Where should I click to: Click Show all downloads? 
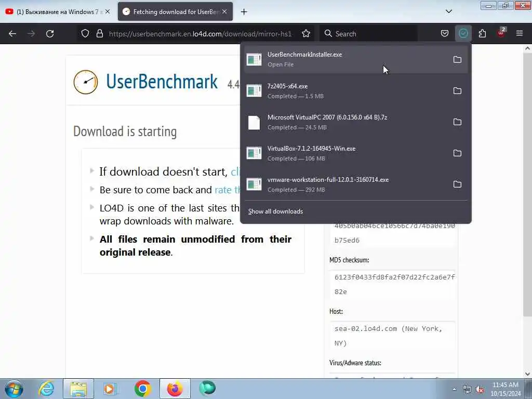tap(275, 211)
